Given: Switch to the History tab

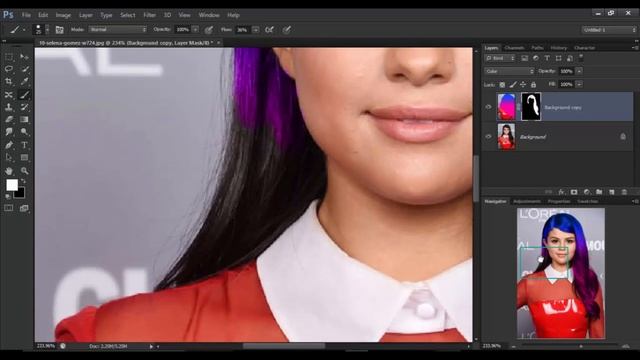Looking at the screenshot, I should click(558, 48).
